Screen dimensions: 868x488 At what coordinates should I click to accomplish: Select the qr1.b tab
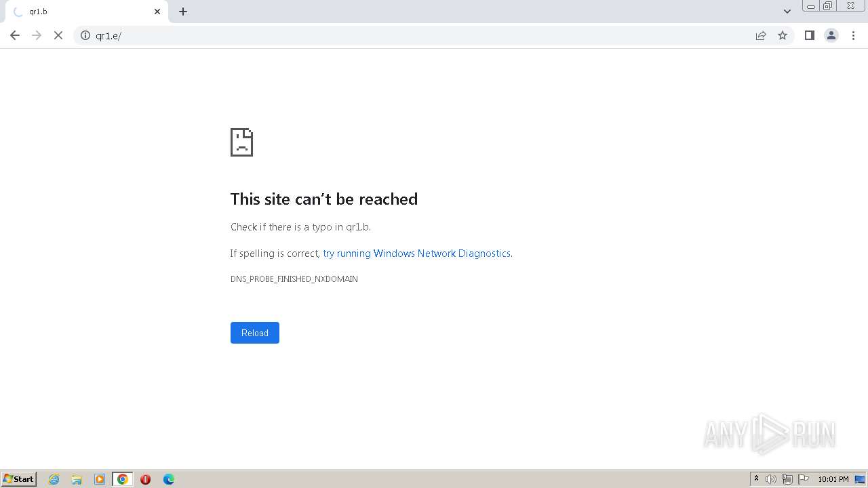(86, 12)
